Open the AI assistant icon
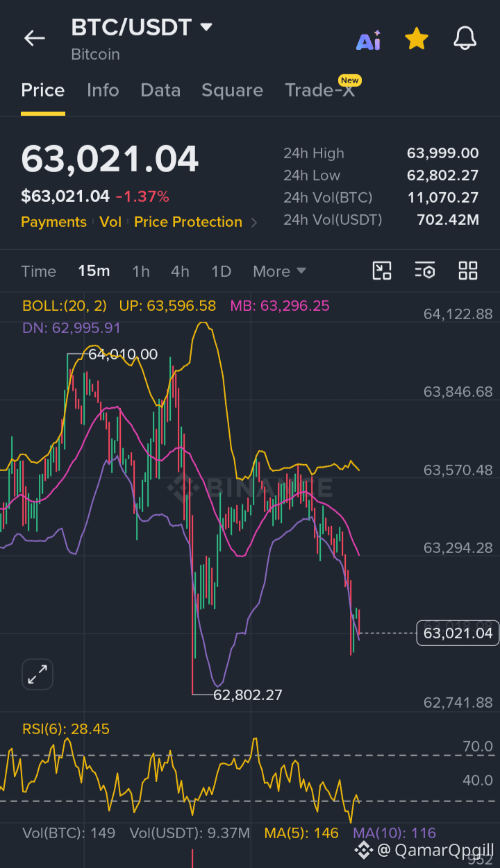 pyautogui.click(x=368, y=40)
